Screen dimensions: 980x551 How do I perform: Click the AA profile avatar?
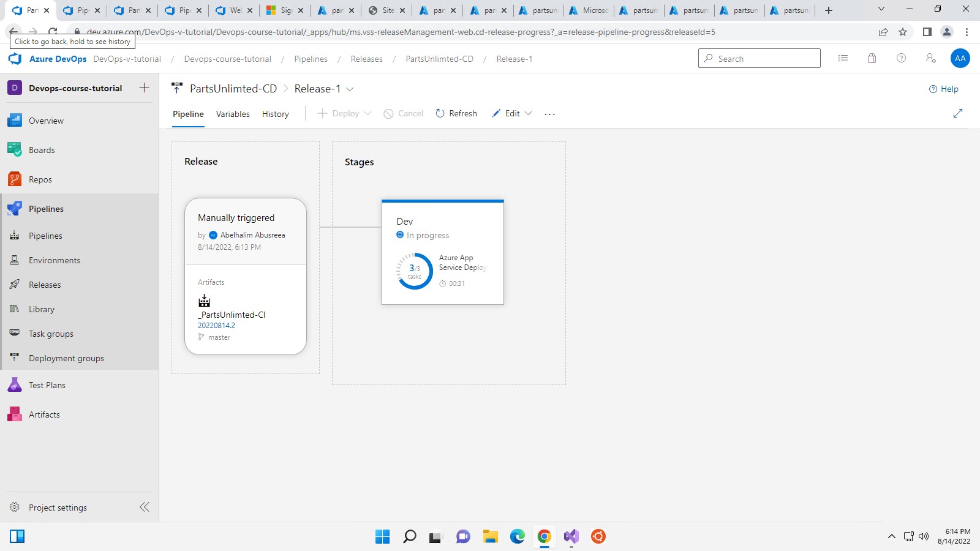point(960,58)
